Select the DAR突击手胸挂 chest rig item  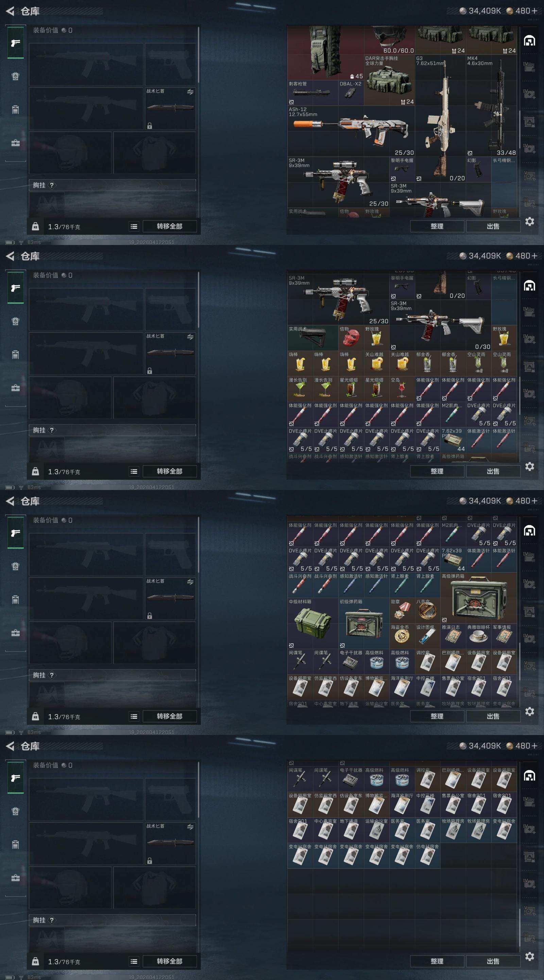click(389, 80)
